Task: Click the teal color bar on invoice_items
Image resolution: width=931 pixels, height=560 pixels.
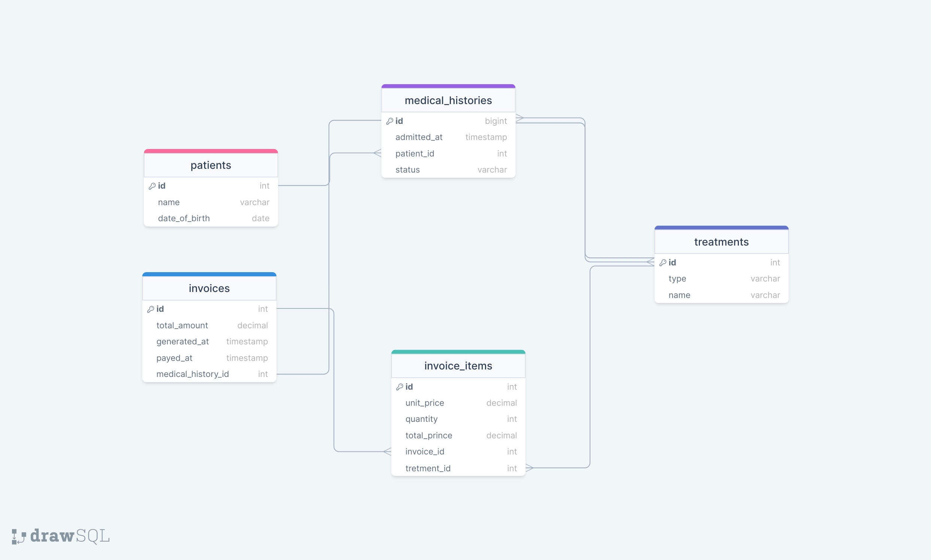Action: pos(458,352)
